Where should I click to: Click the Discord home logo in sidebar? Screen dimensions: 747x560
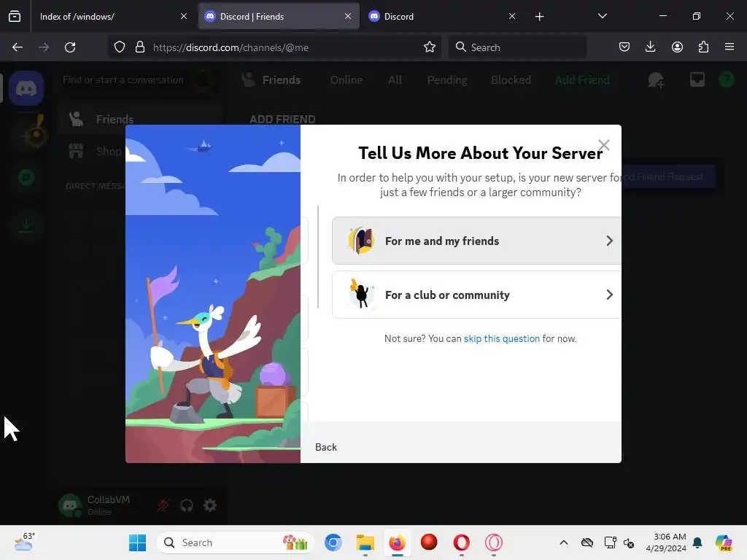(26, 88)
